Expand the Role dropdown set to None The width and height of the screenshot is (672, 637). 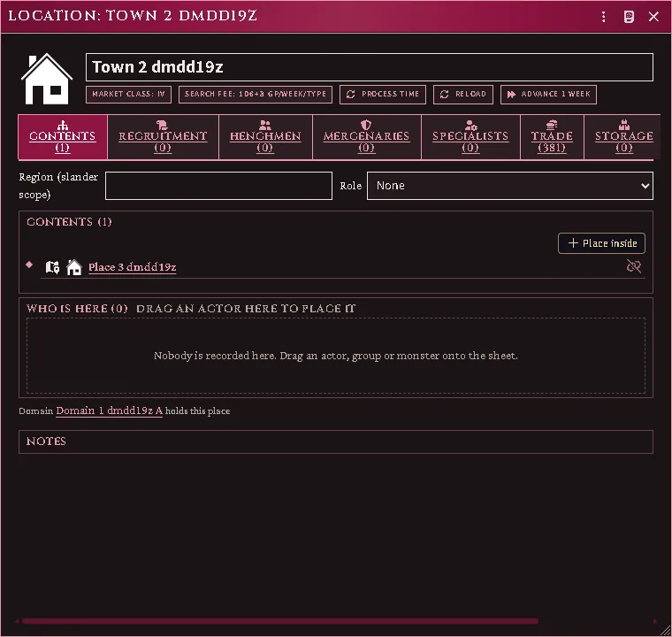pyautogui.click(x=510, y=186)
